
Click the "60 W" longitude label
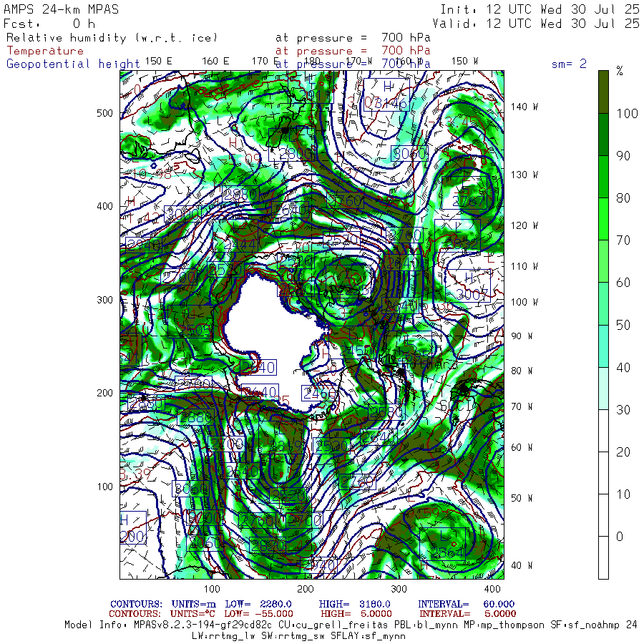pyautogui.click(x=522, y=447)
